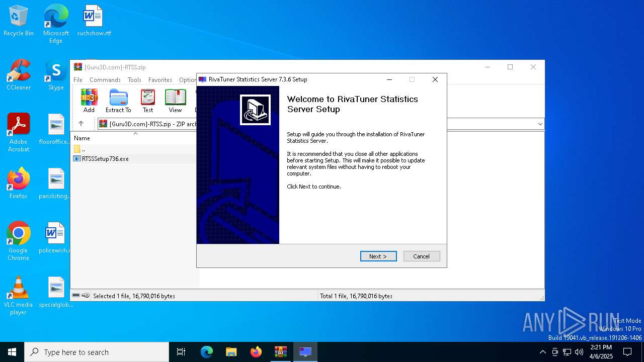
Task: Cancel the RivaTuner setup wizard
Action: (x=422, y=256)
